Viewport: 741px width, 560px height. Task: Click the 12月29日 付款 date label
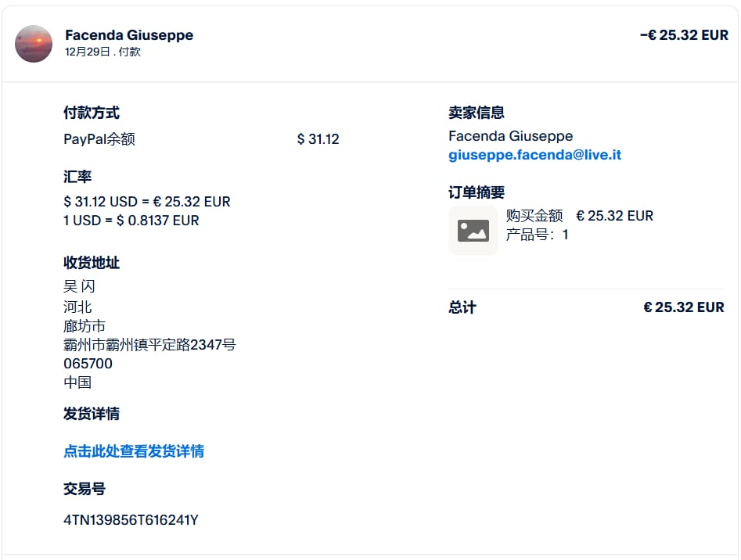pyautogui.click(x=103, y=52)
